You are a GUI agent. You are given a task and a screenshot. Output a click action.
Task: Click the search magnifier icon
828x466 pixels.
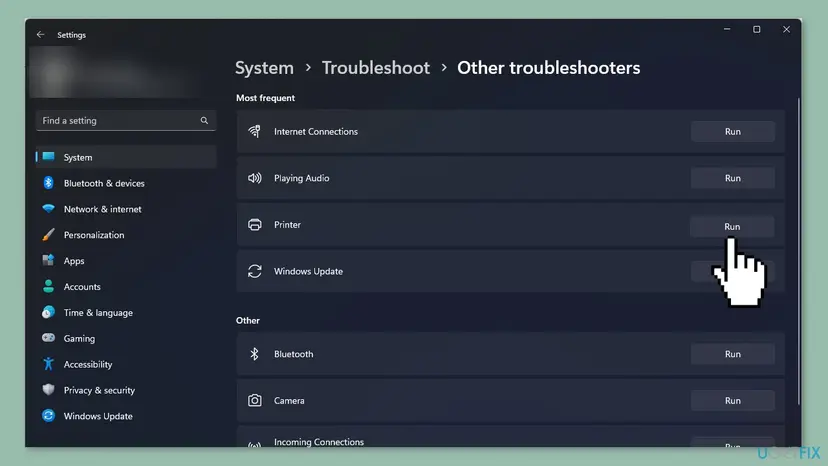click(204, 120)
